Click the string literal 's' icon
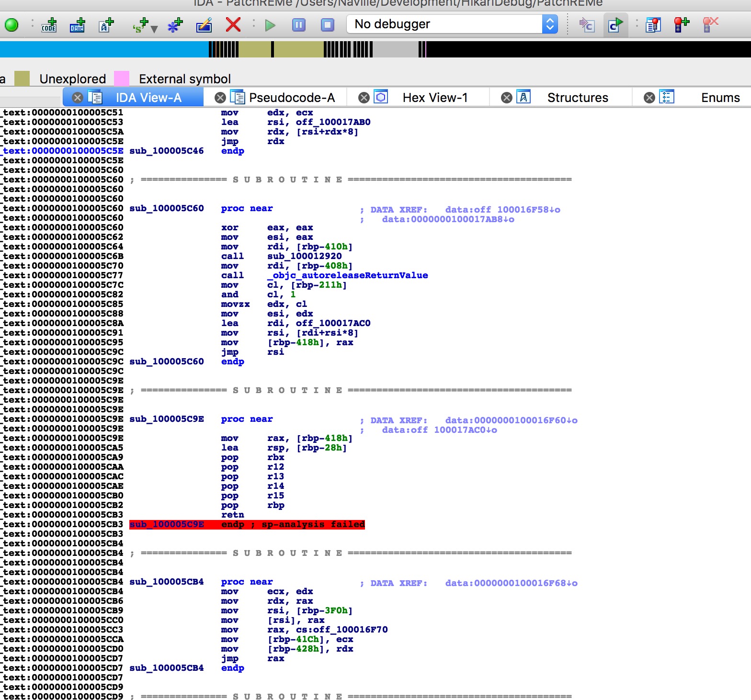 click(x=141, y=25)
